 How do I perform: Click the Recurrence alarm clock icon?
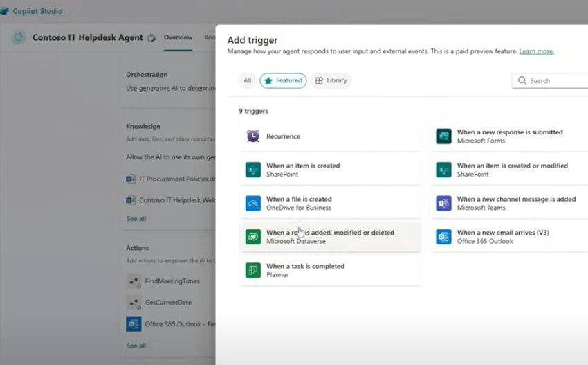(253, 136)
